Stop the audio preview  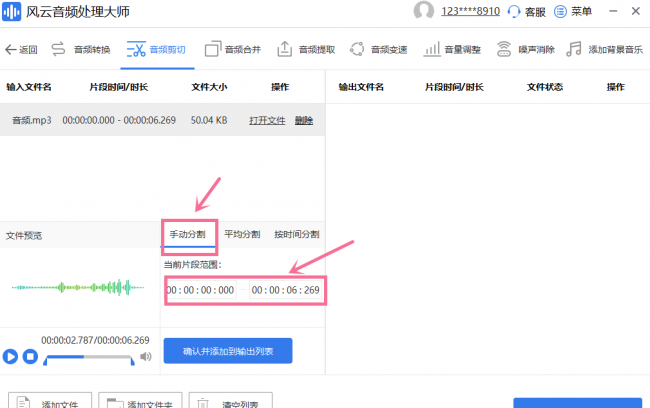click(x=30, y=357)
